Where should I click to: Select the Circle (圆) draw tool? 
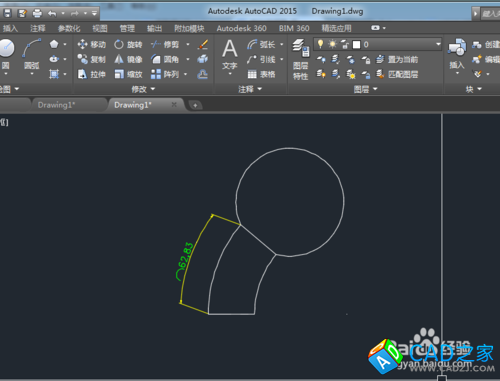tap(6, 53)
